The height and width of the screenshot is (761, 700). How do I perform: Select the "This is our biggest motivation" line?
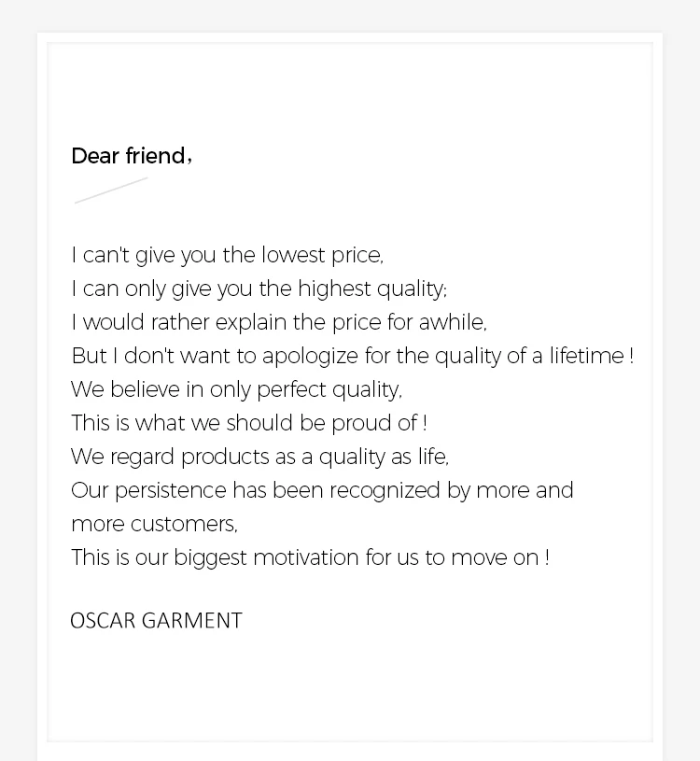(x=310, y=557)
